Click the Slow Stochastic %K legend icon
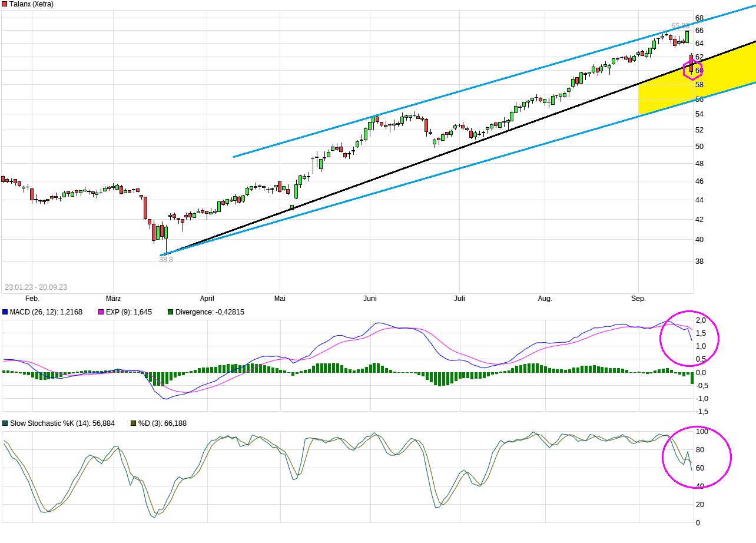This screenshot has width=756, height=543. coord(5,423)
